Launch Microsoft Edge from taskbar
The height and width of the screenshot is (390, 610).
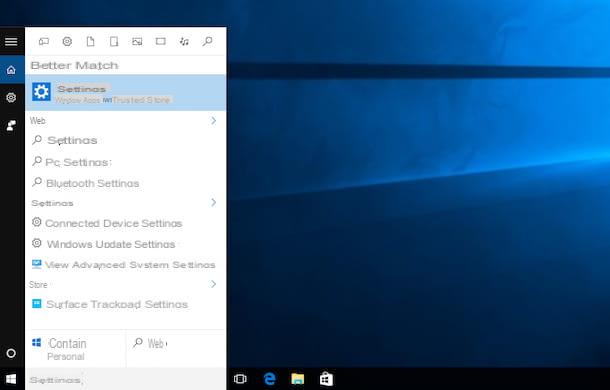pos(269,379)
